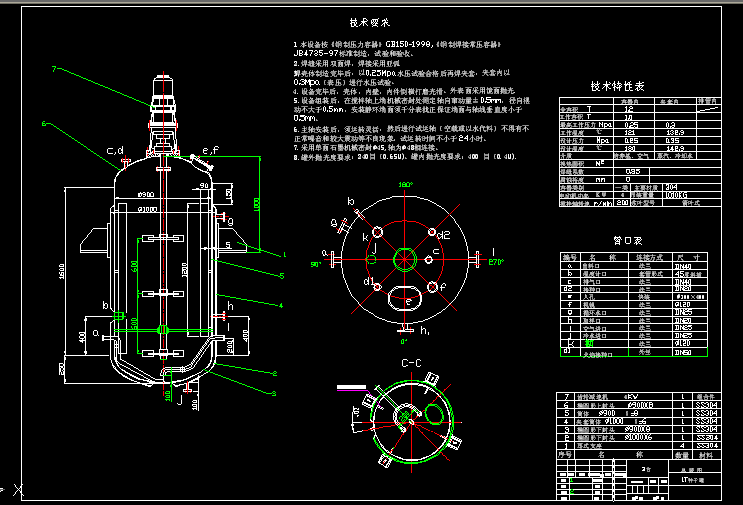Click the 270° angle label on plan view

tap(496, 262)
